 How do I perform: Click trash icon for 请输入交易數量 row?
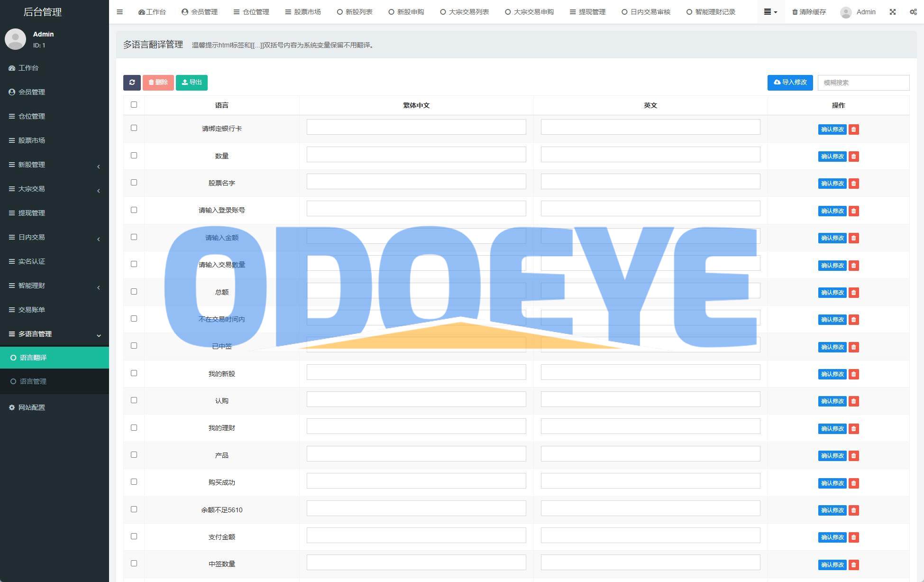(854, 266)
